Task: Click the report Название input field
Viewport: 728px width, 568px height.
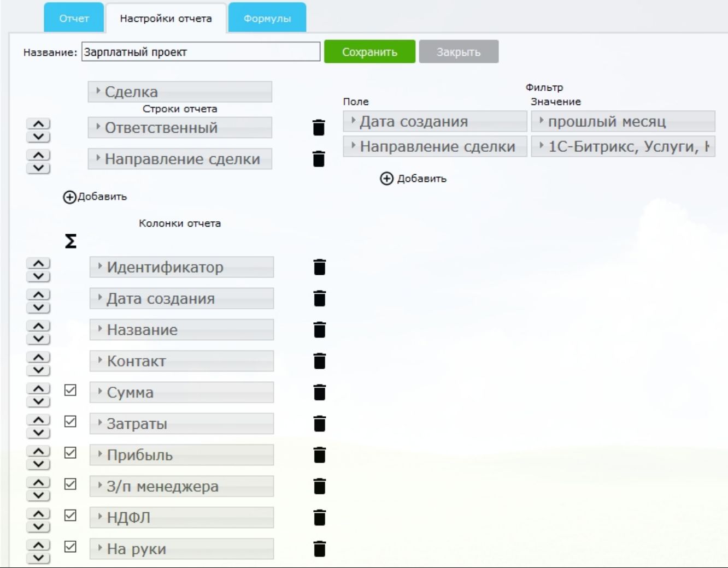Action: 201,52
